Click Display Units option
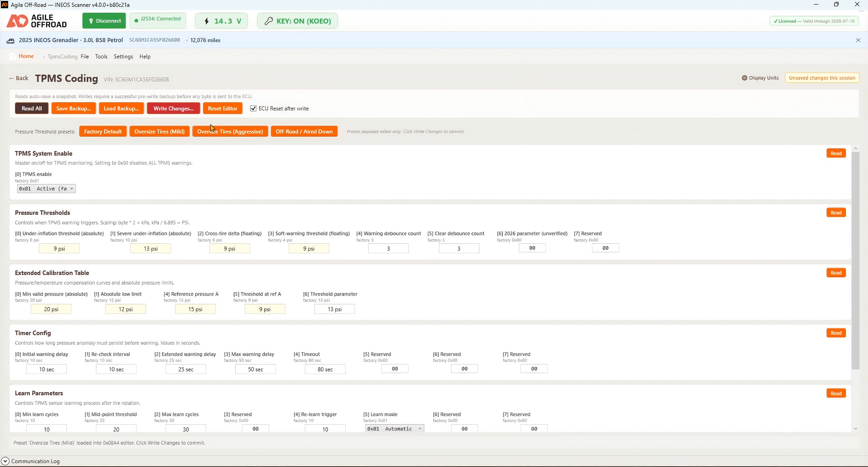 pyautogui.click(x=760, y=78)
